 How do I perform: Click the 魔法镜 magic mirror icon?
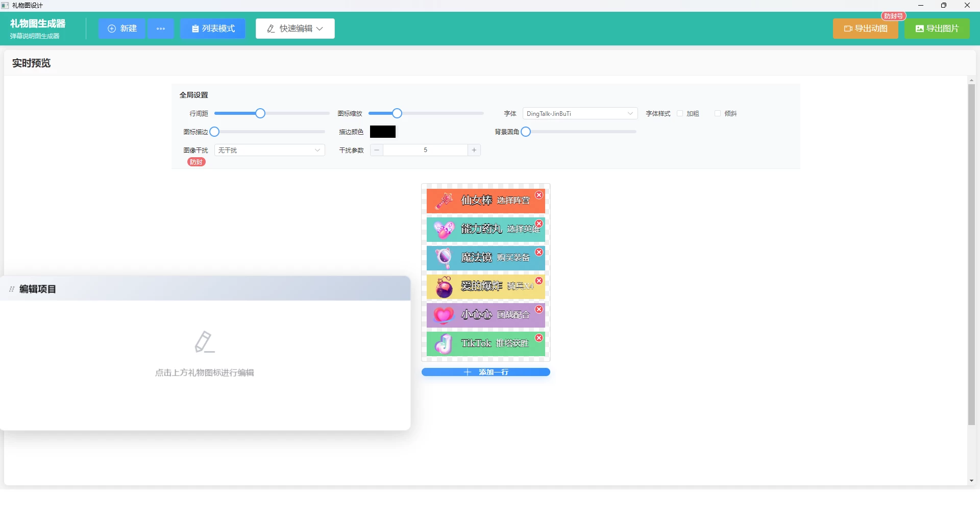[x=444, y=258]
